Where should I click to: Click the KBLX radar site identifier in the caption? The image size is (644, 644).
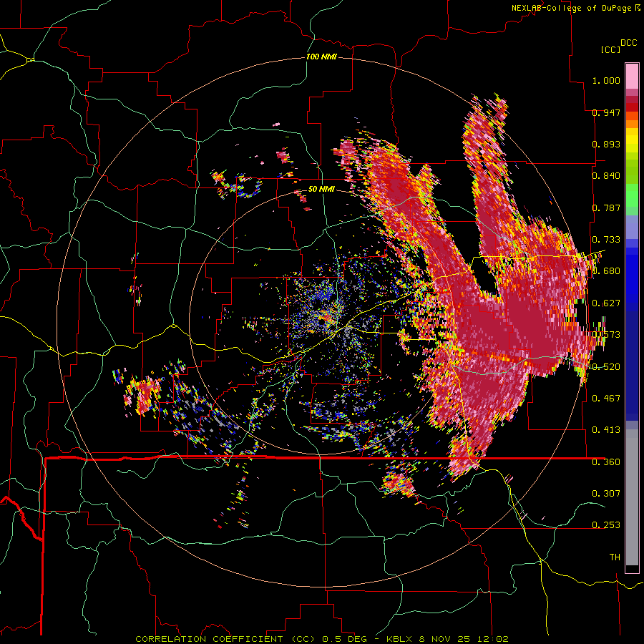click(401, 639)
